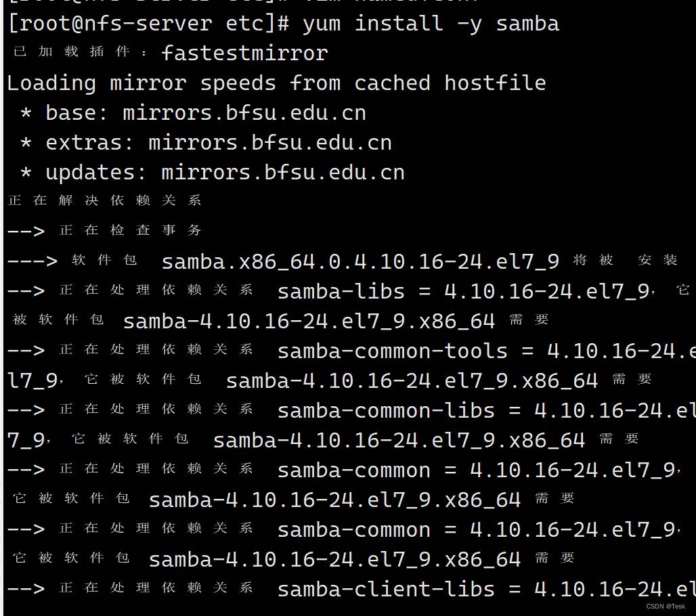Open the base mirror mirrors.bfsu.edu.cn address
This screenshot has height=616, width=696.
pyautogui.click(x=244, y=113)
